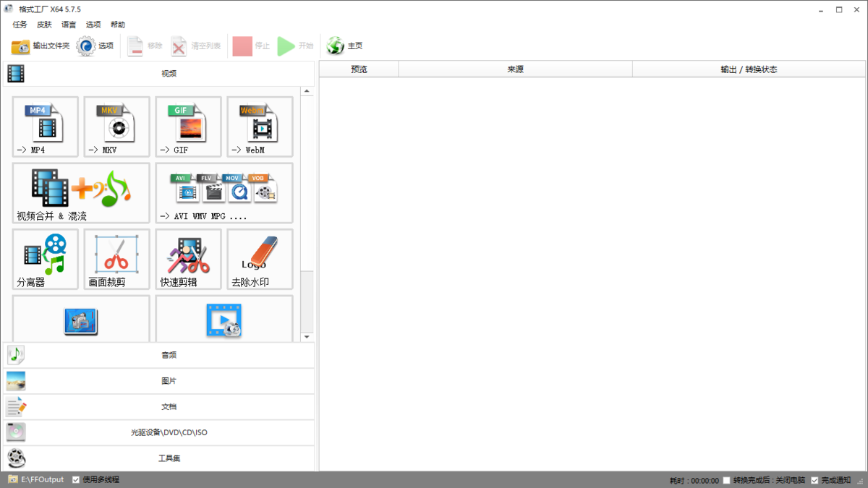Pick the WebM output format
This screenshot has height=488, width=868.
260,127
